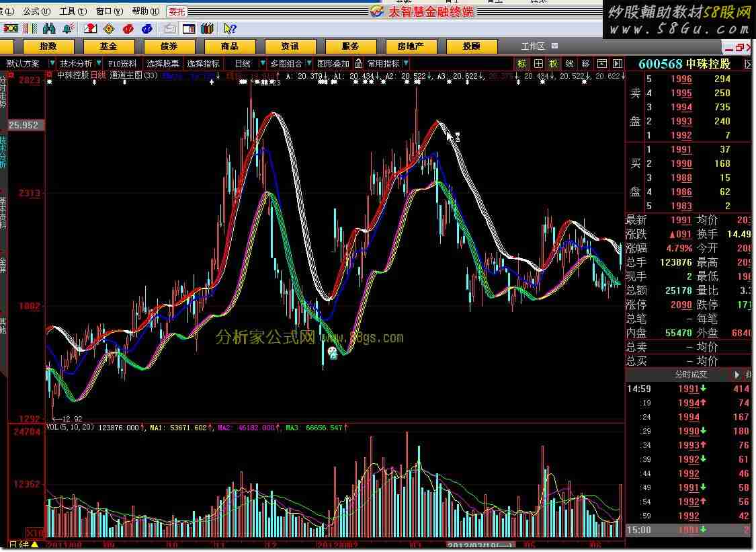Switch to the 资讯 tab
The image size is (756, 552).
[290, 46]
